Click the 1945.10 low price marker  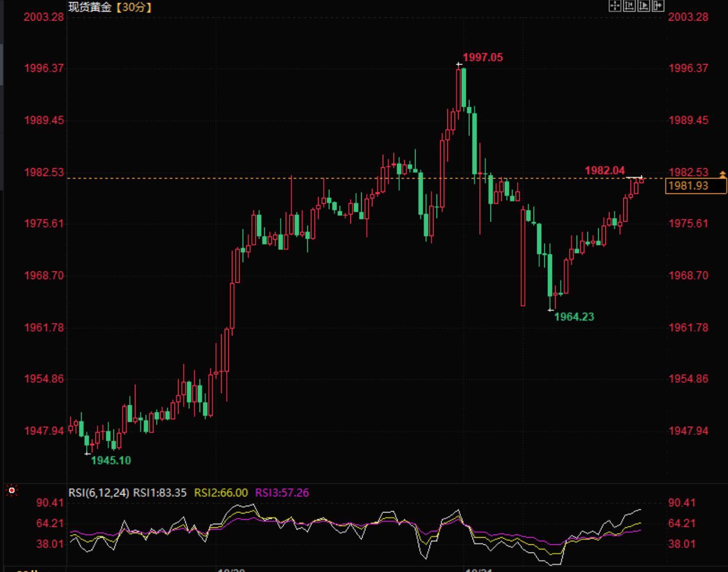point(111,460)
